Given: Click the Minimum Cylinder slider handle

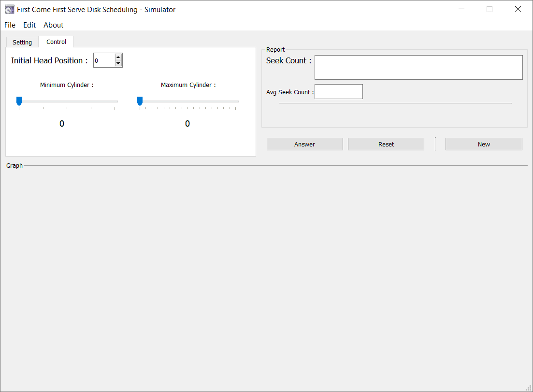Looking at the screenshot, I should coord(19,101).
